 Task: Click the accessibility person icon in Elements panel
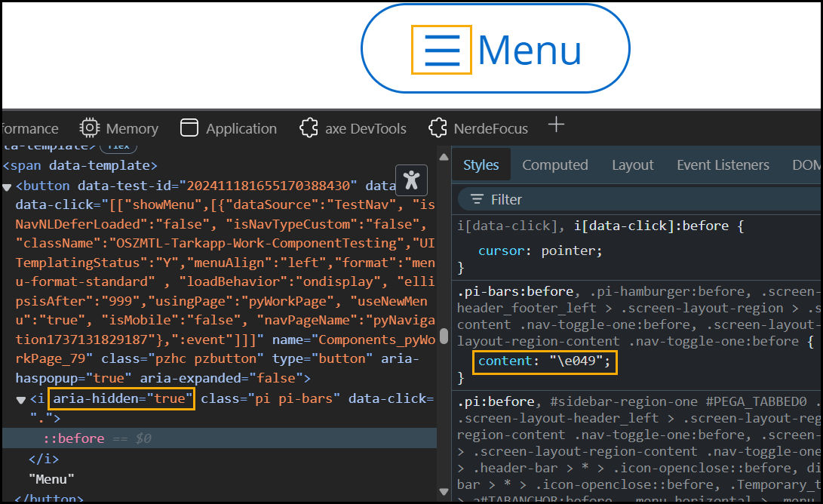point(411,180)
